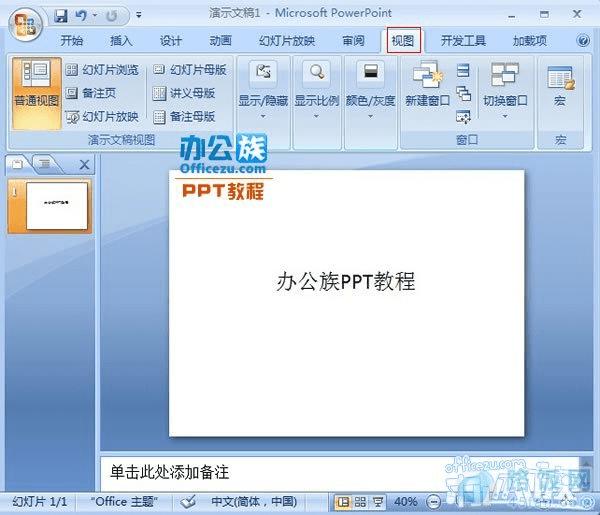Click the zoom out minus button
This screenshot has height=515, width=600.
434,502
